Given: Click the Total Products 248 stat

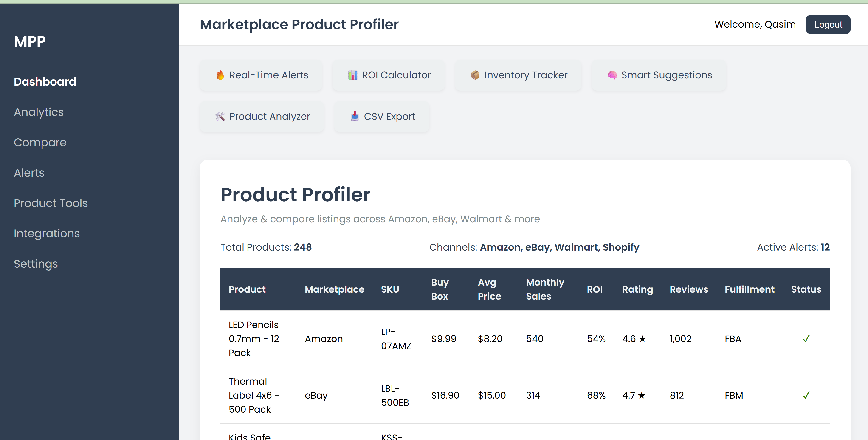Looking at the screenshot, I should (266, 247).
